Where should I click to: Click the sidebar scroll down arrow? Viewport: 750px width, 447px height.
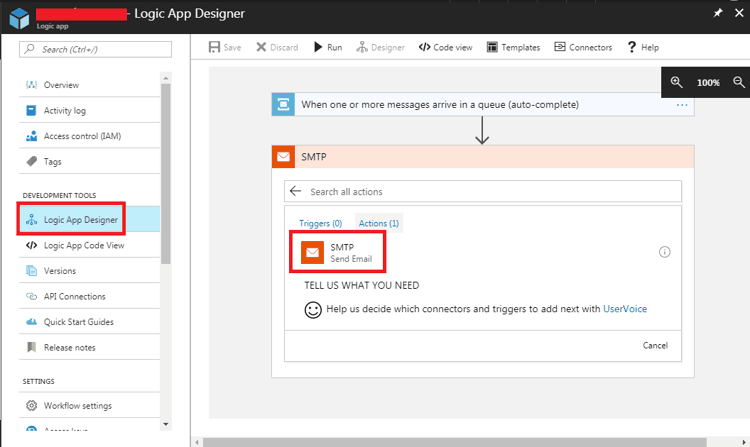(165, 424)
